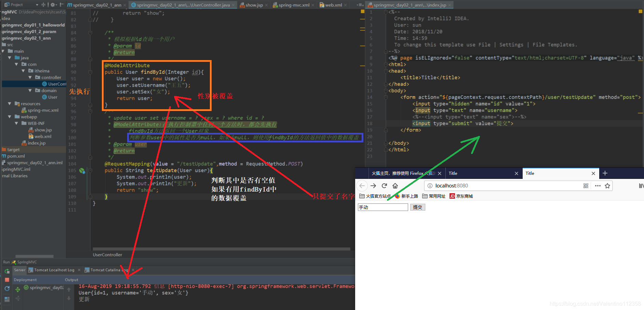644x310 pixels.
Task: Collapse the webapp folder
Action: (10, 117)
